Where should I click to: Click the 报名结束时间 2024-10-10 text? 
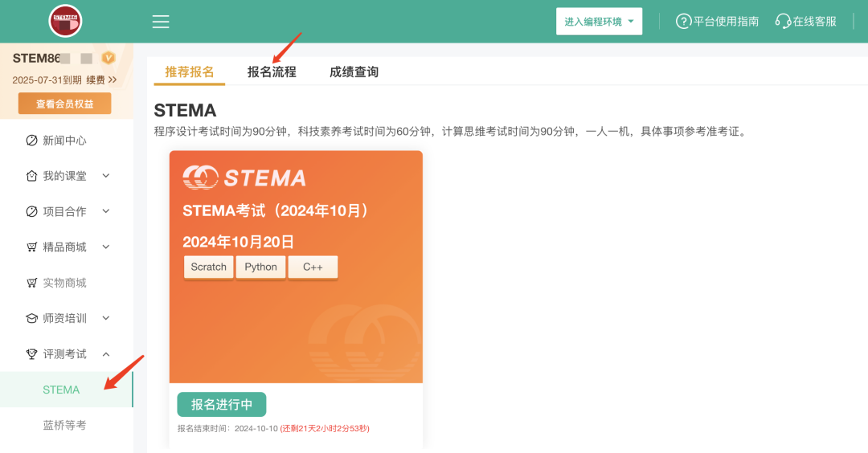[227, 429]
